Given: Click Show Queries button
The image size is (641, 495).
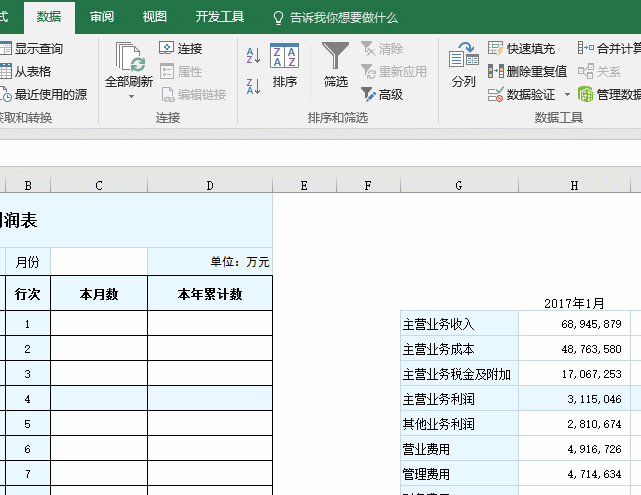Looking at the screenshot, I should coord(30,48).
